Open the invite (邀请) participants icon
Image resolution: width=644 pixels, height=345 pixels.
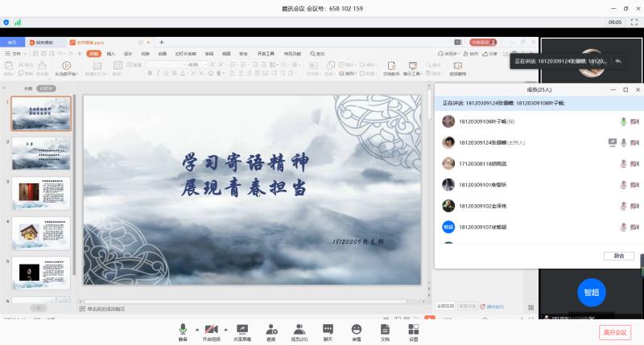coord(271,330)
